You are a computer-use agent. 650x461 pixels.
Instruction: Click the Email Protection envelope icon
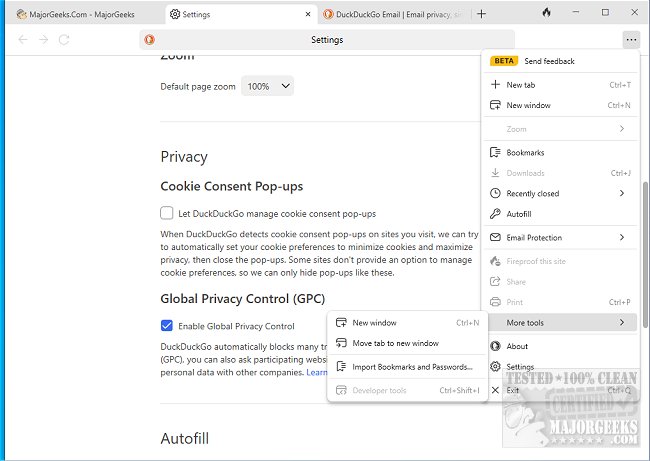[x=495, y=238]
